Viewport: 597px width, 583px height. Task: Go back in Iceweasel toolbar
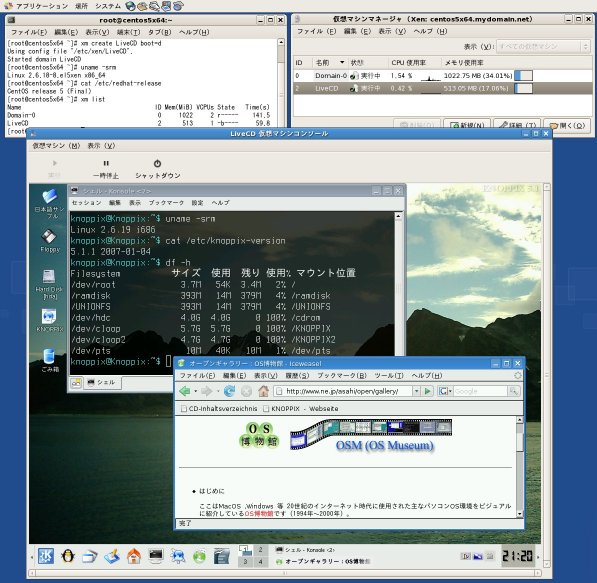(185, 391)
